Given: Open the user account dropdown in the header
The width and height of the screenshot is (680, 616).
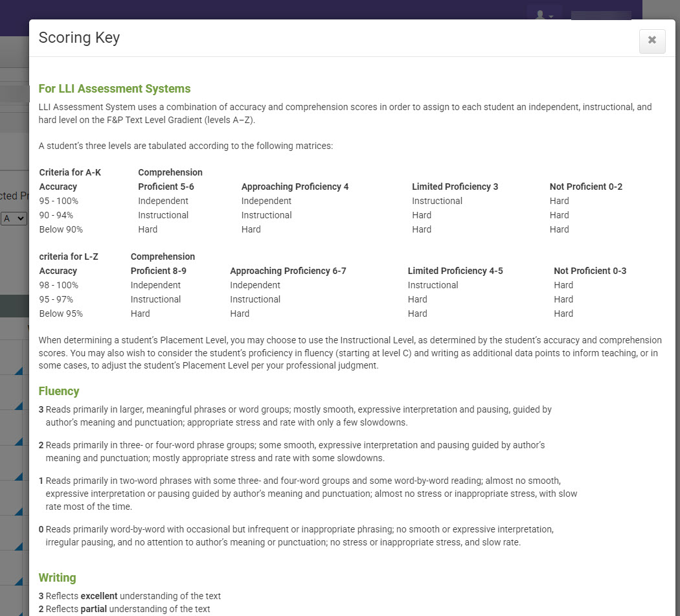Looking at the screenshot, I should 543,15.
